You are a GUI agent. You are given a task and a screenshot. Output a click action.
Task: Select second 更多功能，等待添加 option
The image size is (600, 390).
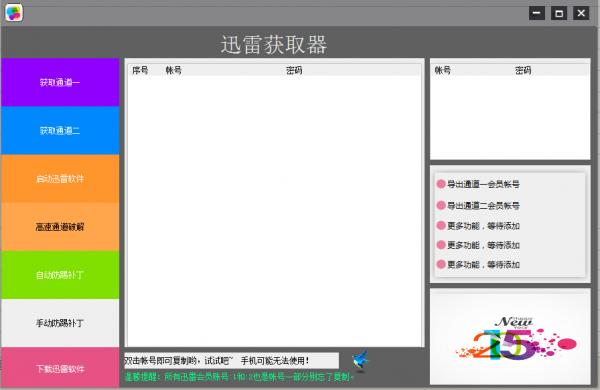point(478,245)
